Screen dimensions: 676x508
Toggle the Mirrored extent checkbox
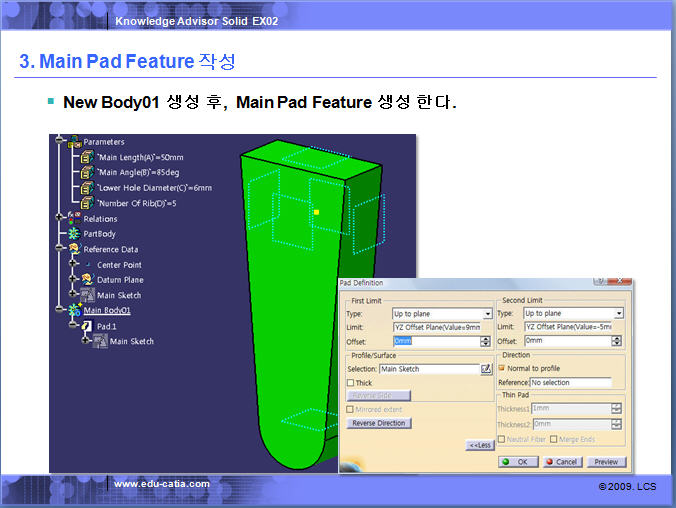pos(351,409)
